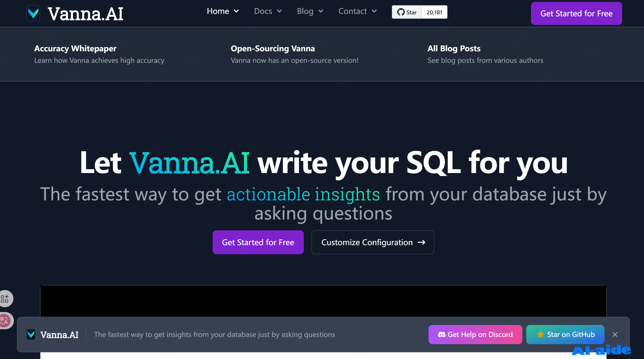Screen dimensions: 644x359
Task: Expand the Home dropdown chevron
Action: pos(236,11)
